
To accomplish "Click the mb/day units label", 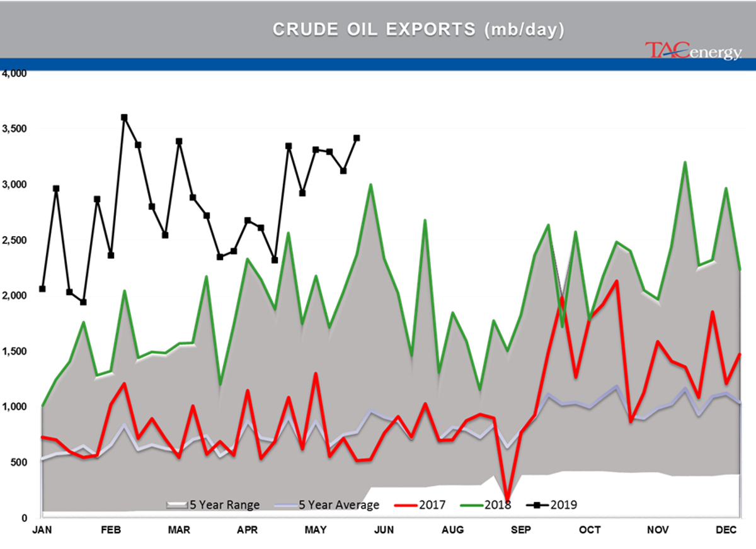I will 524,29.
